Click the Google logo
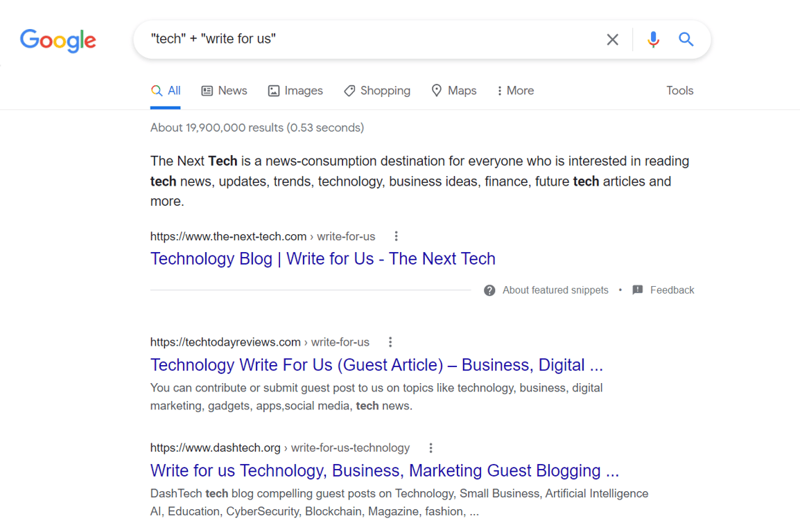 pyautogui.click(x=58, y=41)
